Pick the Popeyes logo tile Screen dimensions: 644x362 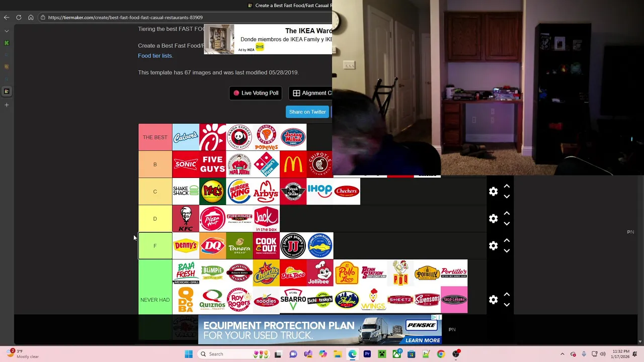pos(266,137)
